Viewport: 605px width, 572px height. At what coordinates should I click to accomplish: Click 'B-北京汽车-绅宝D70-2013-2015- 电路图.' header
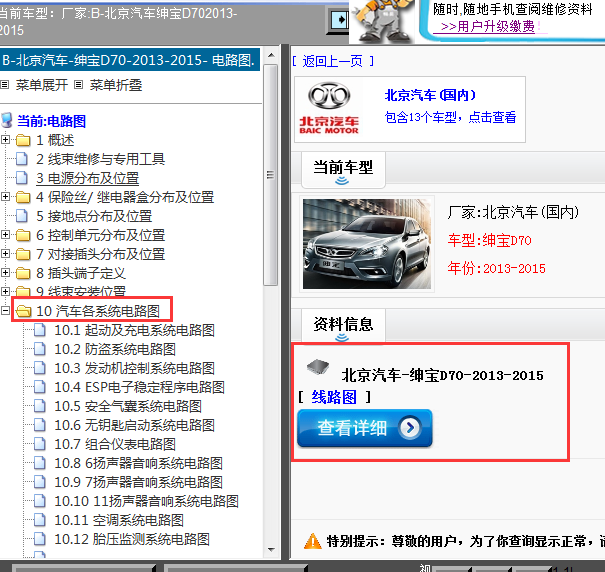pyautogui.click(x=128, y=60)
